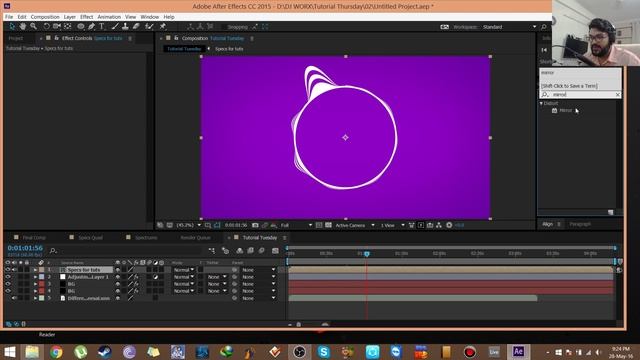Screen dimensions: 640x360
Task: Open Google Chrome from the taskbar
Action: tap(56, 352)
